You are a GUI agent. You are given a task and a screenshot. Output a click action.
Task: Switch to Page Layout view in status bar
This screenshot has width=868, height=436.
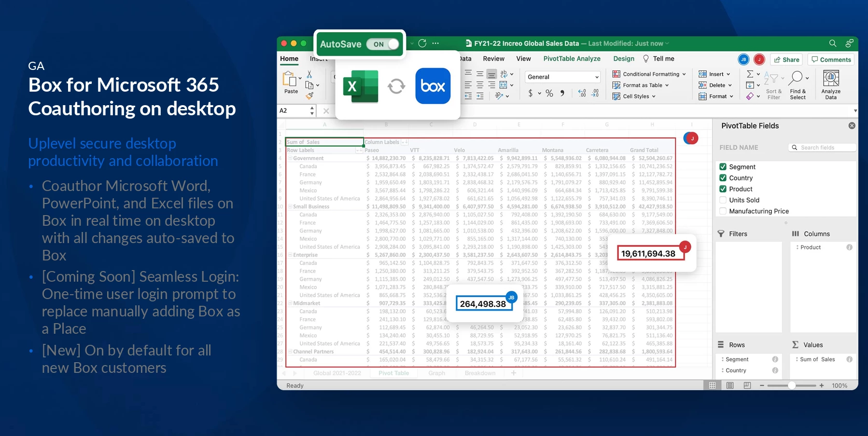point(730,385)
